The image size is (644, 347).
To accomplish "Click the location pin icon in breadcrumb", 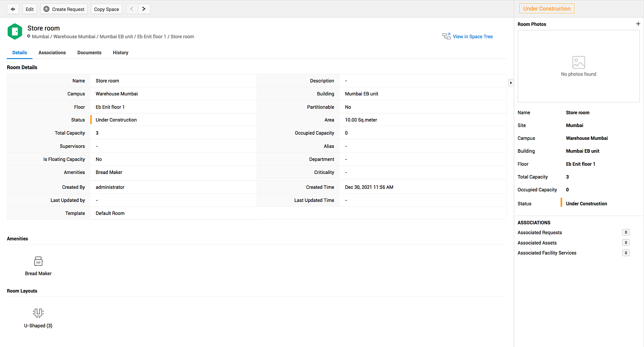I will 29,36.
